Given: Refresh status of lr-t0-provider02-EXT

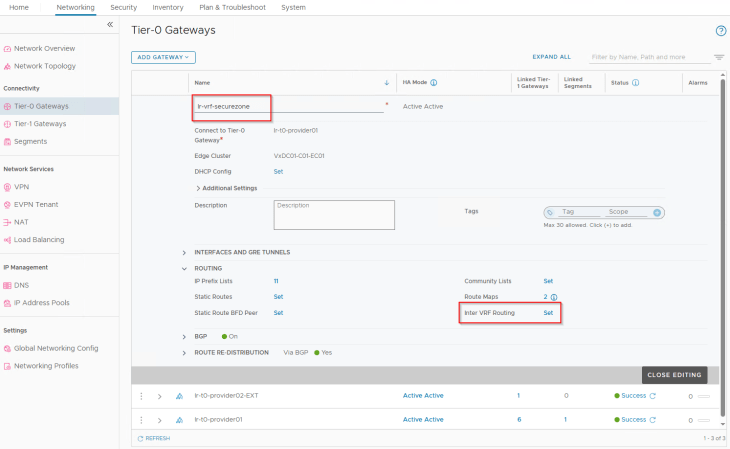Looking at the screenshot, I should point(653,396).
